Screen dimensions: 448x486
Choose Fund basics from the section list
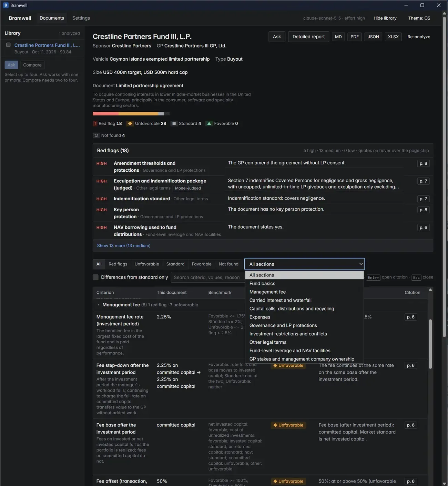305,283
